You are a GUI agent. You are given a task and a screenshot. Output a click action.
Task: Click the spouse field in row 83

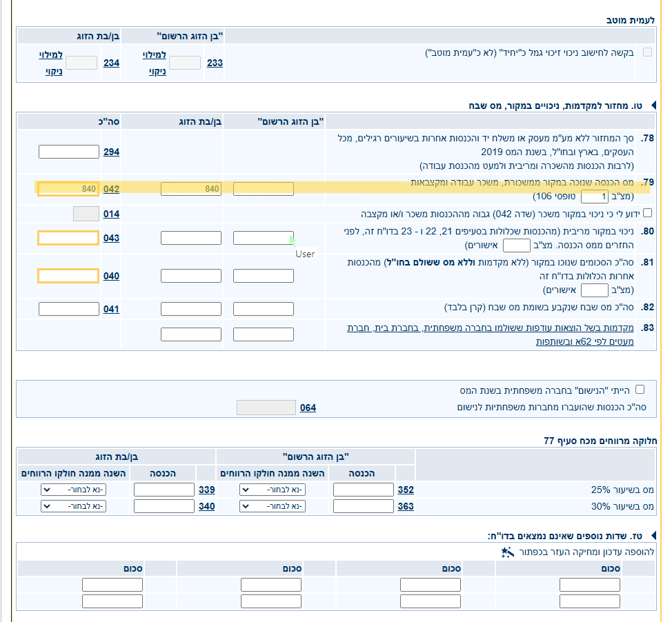[x=191, y=334]
